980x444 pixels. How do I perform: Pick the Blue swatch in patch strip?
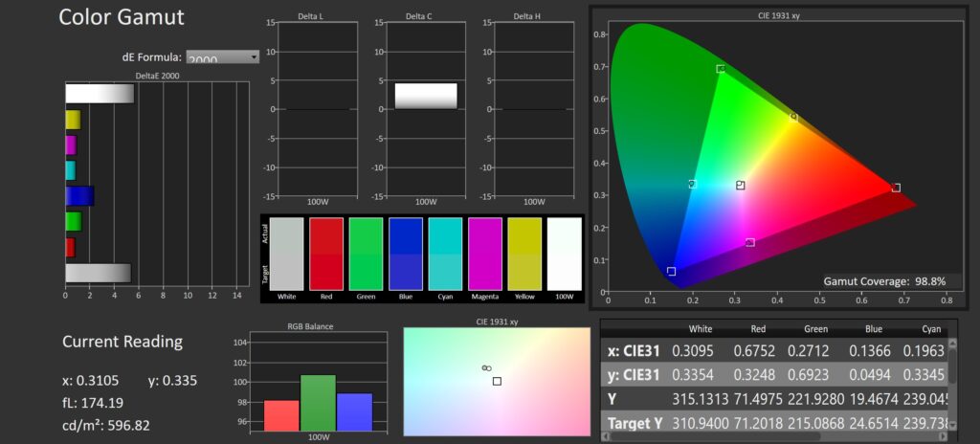click(x=406, y=256)
